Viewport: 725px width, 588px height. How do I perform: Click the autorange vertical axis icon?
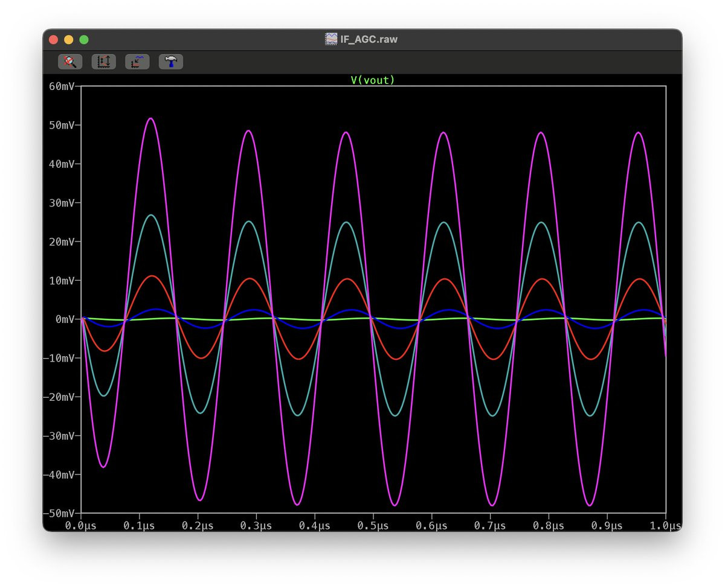tap(103, 62)
